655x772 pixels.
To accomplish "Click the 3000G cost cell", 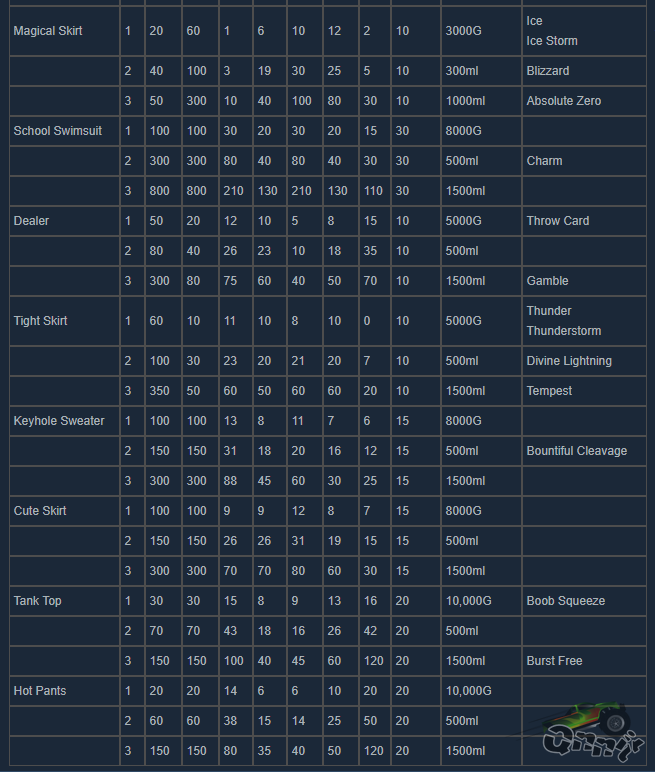I will tap(464, 31).
